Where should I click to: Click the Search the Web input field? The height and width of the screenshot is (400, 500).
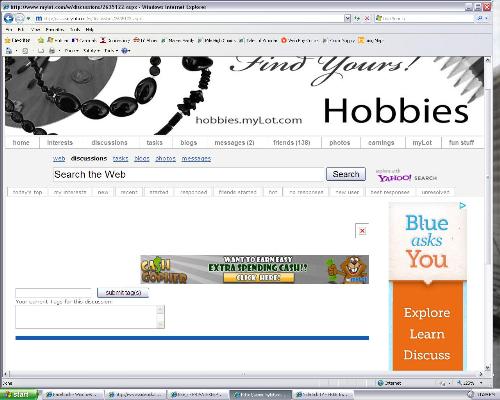click(189, 174)
